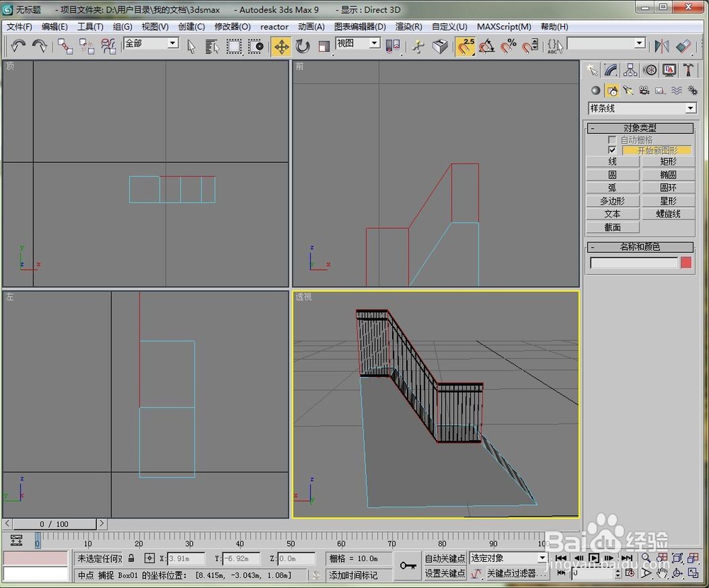Screen dimensions: 709x588
Task: Select the Helpers category icon
Action: pyautogui.click(x=660, y=91)
